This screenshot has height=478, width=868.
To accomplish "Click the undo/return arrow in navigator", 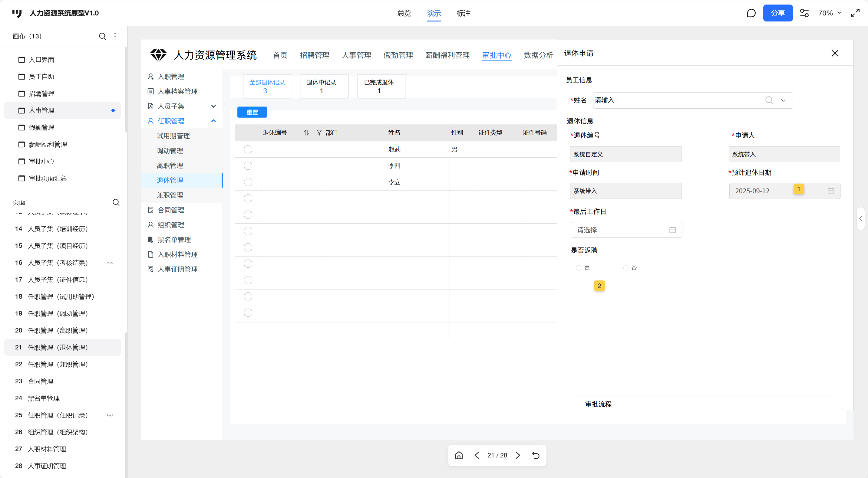I will (x=536, y=455).
